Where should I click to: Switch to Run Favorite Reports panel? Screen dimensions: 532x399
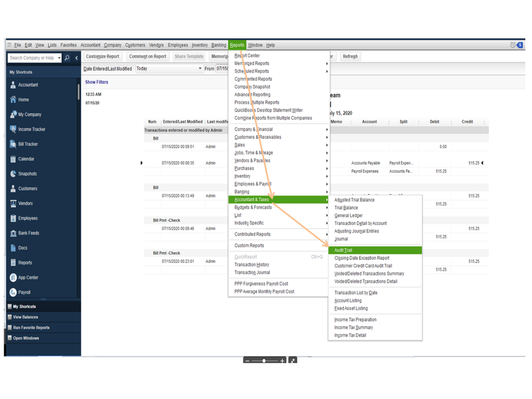[44, 328]
